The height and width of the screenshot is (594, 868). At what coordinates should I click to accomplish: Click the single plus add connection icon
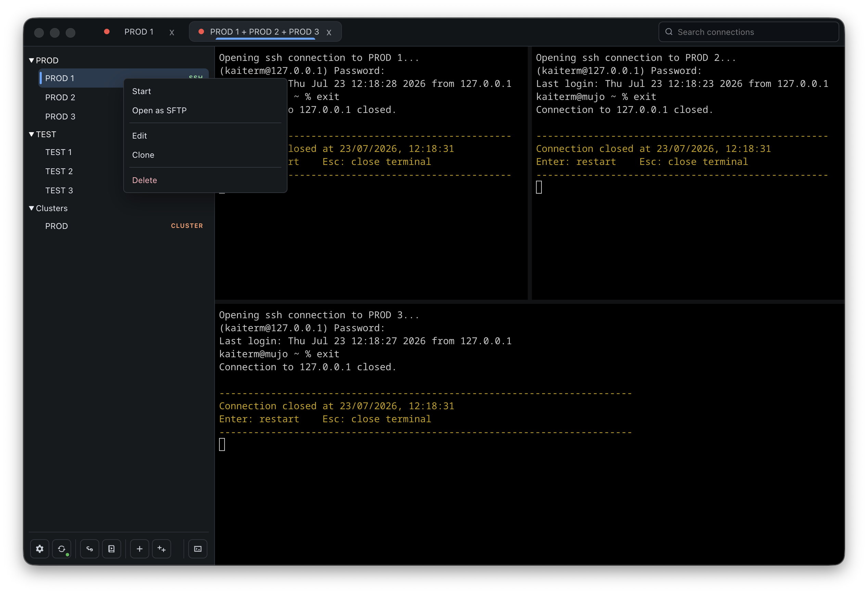pyautogui.click(x=139, y=548)
